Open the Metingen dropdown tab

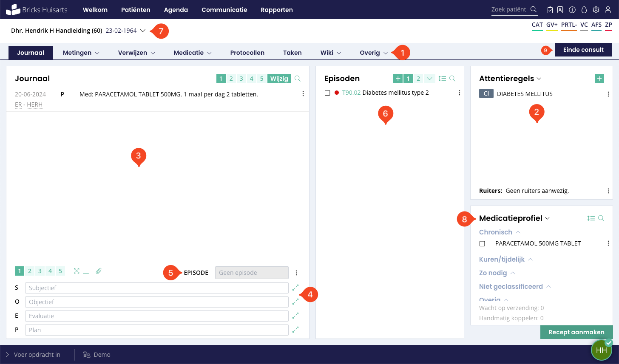81,53
